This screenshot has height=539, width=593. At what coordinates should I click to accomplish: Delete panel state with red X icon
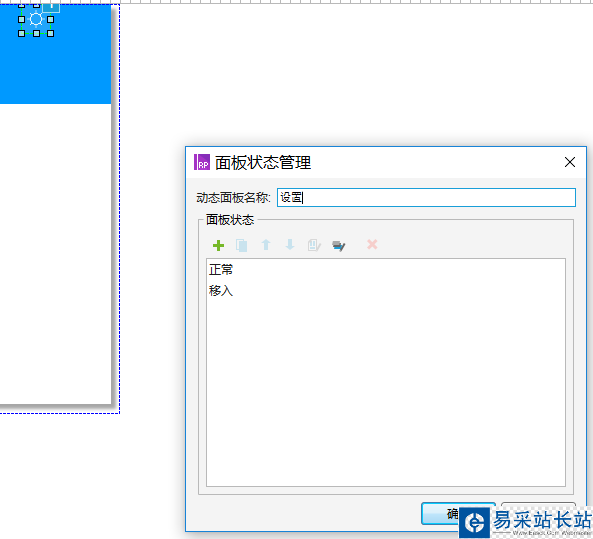372,244
